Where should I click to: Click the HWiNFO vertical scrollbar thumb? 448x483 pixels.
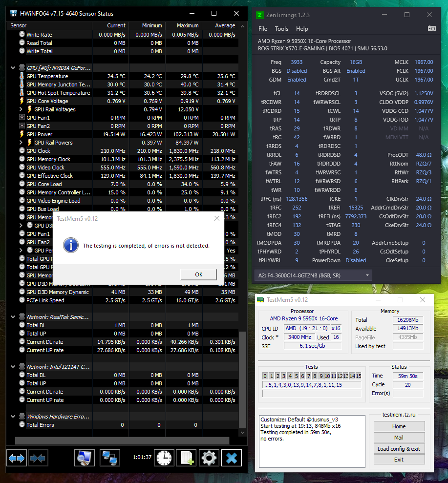tap(243, 379)
